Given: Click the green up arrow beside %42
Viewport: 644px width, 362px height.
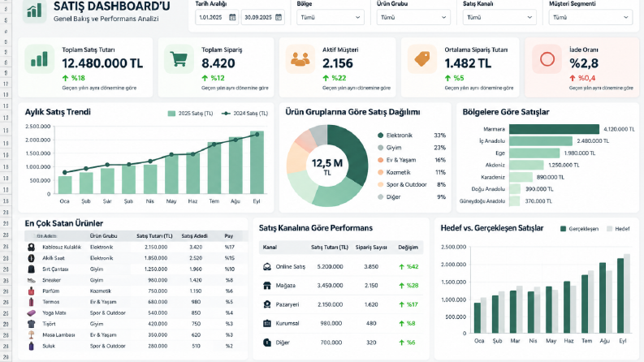Looking at the screenshot, I should point(401,266).
